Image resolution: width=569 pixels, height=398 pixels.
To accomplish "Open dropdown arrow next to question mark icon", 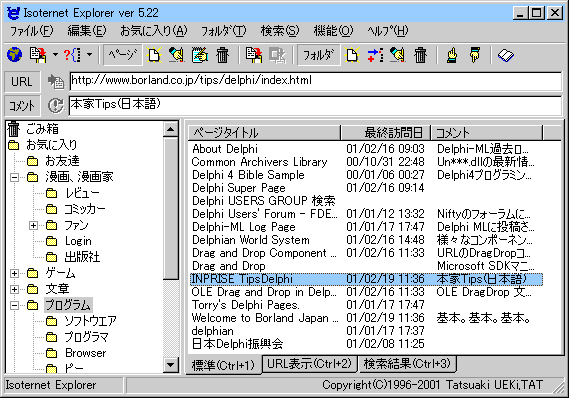I will click(x=89, y=55).
